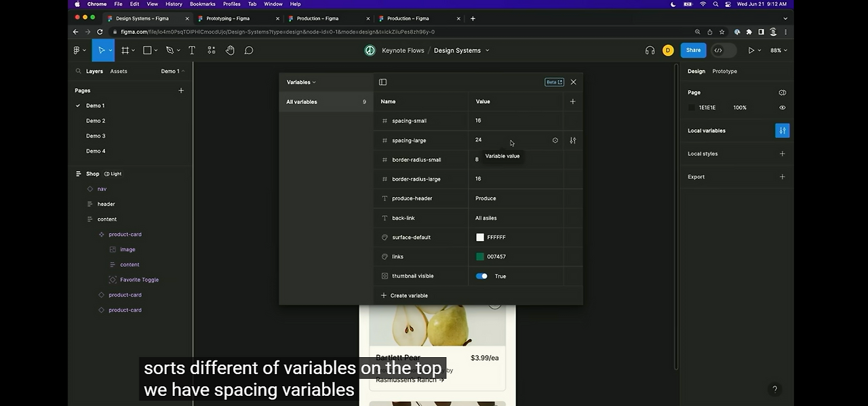868x406 pixels.
Task: Click the surface-default FFFFFF color swatch
Action: pyautogui.click(x=480, y=238)
